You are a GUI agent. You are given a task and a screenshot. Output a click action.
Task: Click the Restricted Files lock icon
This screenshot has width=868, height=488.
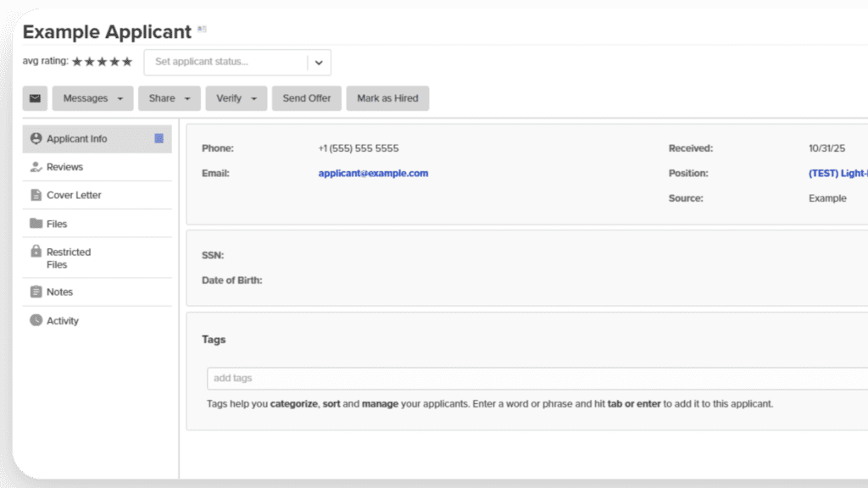pyautogui.click(x=36, y=252)
